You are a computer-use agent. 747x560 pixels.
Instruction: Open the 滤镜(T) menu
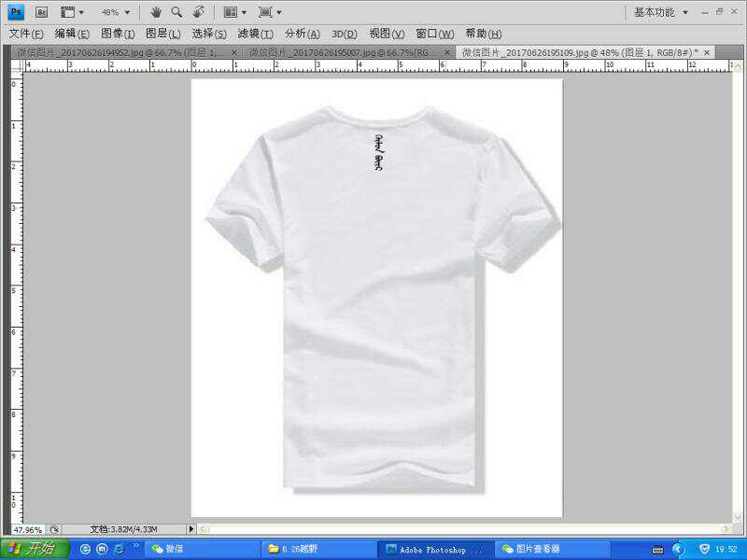(x=255, y=34)
